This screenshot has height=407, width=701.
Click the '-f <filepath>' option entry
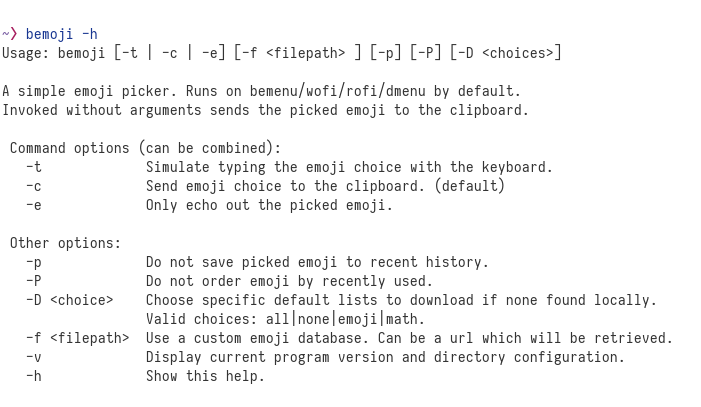click(78, 338)
